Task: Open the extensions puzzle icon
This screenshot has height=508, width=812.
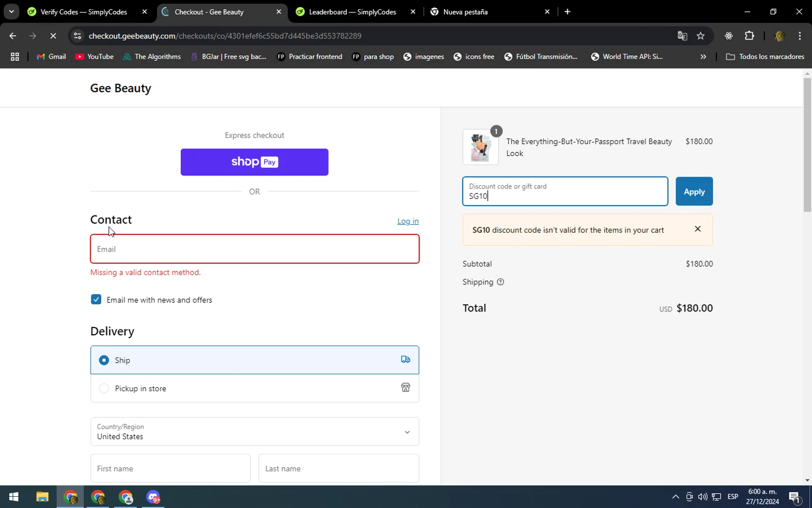Action: pyautogui.click(x=749, y=36)
